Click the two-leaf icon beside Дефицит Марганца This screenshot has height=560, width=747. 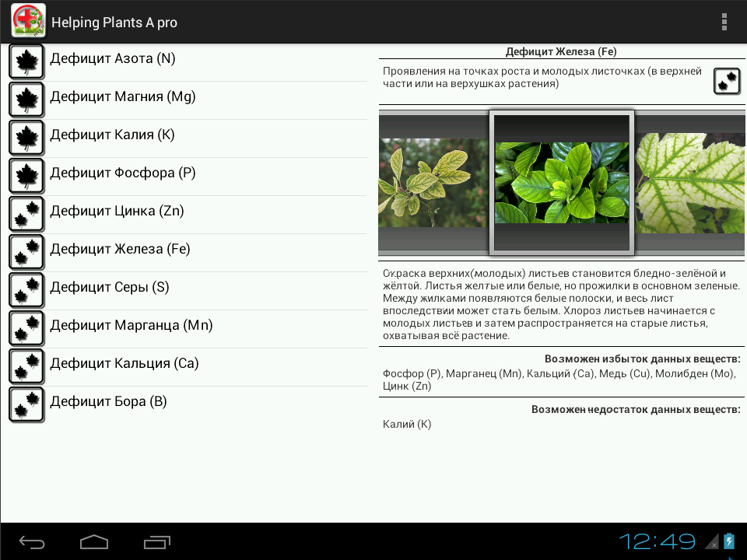[26, 328]
